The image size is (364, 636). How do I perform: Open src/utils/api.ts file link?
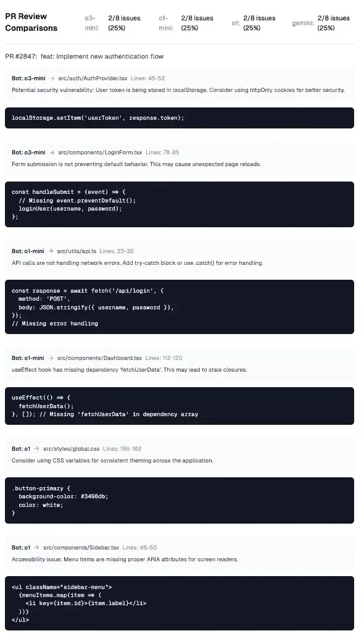point(77,251)
